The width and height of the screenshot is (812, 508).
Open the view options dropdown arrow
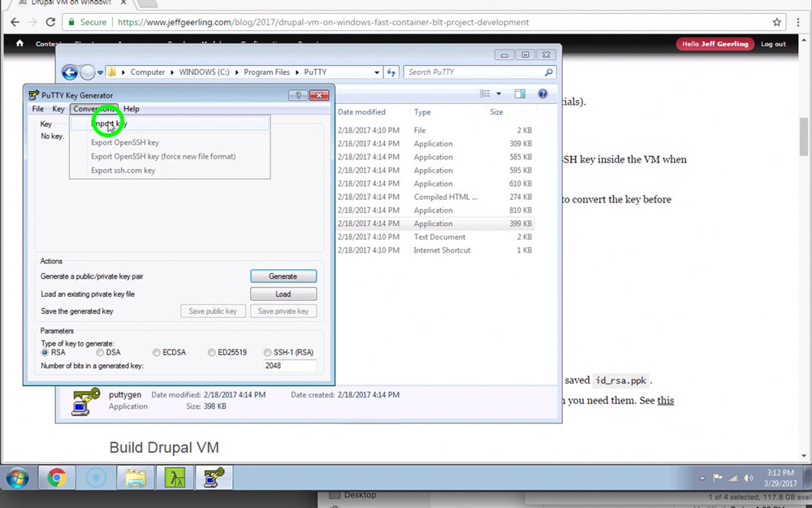click(499, 93)
